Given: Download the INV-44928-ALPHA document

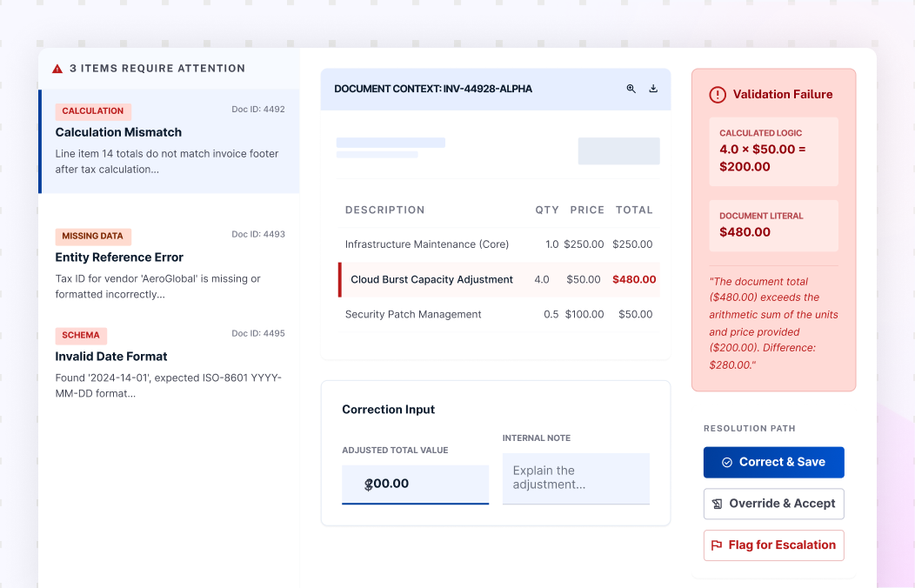Looking at the screenshot, I should pos(653,89).
